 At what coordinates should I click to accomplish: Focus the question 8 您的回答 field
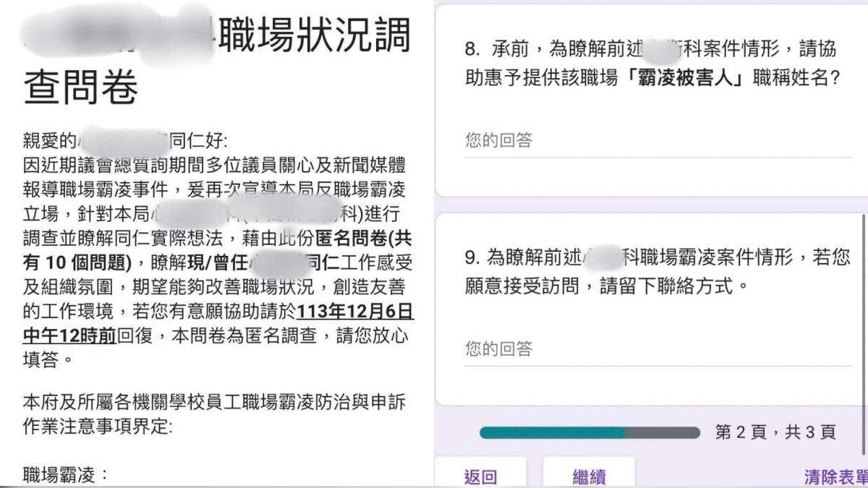click(x=658, y=142)
